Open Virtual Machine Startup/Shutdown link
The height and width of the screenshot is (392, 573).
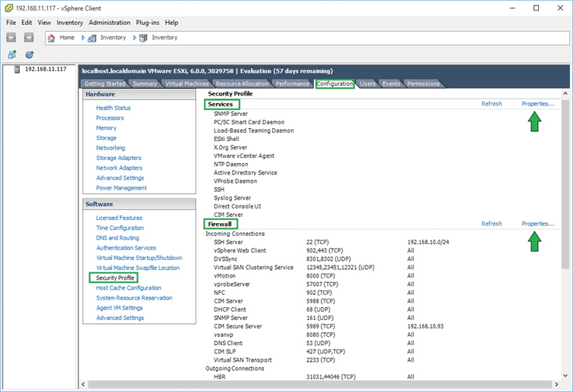pos(139,258)
